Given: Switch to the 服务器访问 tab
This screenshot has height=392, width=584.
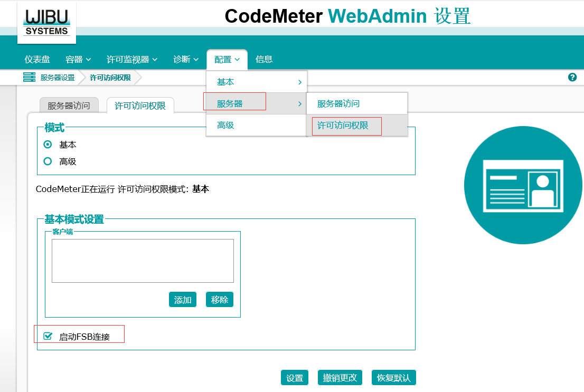Looking at the screenshot, I should point(69,106).
